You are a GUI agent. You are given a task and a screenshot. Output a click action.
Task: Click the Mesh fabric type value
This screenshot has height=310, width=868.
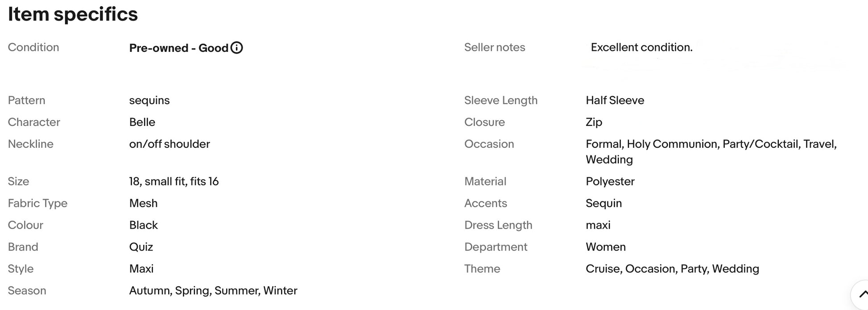(x=143, y=203)
